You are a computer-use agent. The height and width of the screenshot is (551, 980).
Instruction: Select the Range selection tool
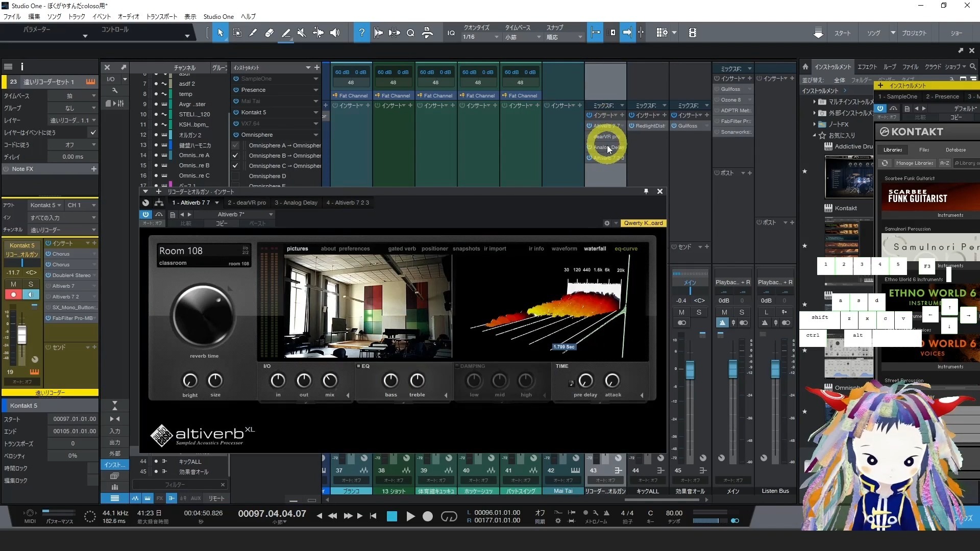(x=237, y=33)
